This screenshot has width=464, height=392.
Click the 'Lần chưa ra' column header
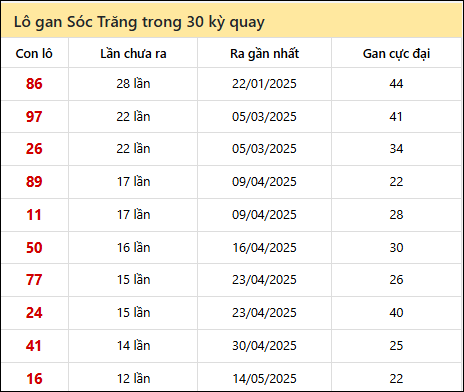tap(133, 54)
